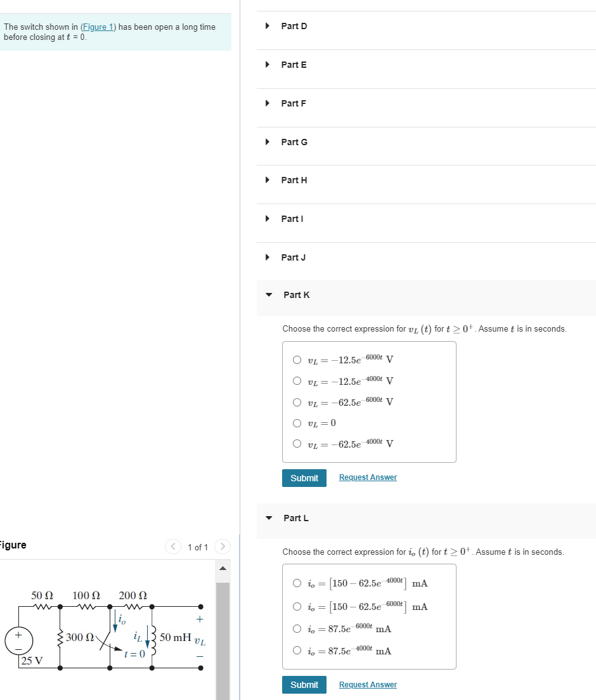Submit the answer for Part K
Image resolution: width=596 pixels, height=700 pixels.
(304, 478)
